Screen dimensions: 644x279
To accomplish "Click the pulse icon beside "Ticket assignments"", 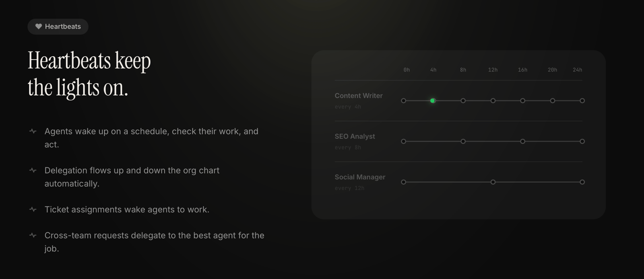I will (33, 209).
